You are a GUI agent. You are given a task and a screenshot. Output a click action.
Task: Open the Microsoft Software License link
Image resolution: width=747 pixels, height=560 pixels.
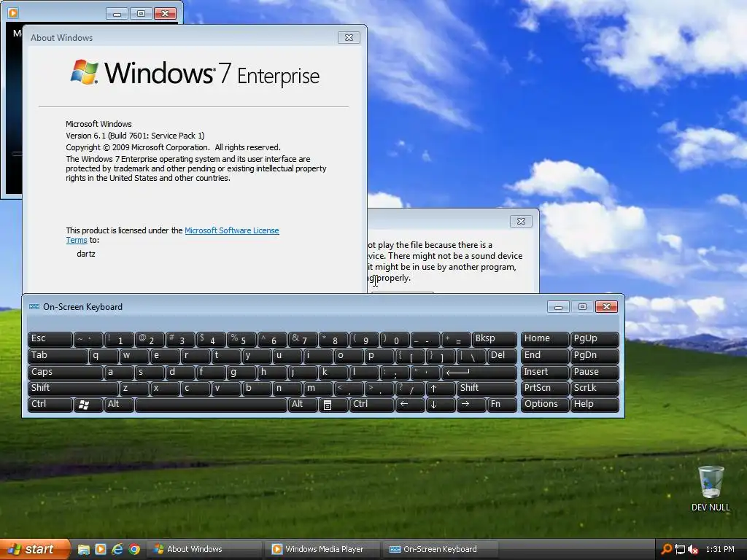(x=231, y=230)
